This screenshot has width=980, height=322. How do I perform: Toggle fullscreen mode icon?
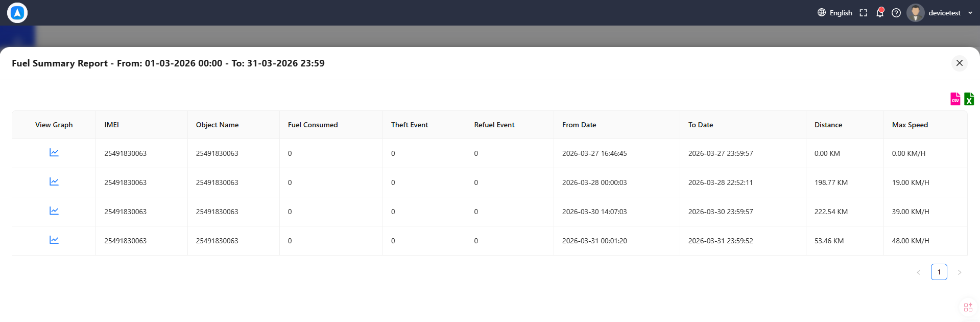864,13
